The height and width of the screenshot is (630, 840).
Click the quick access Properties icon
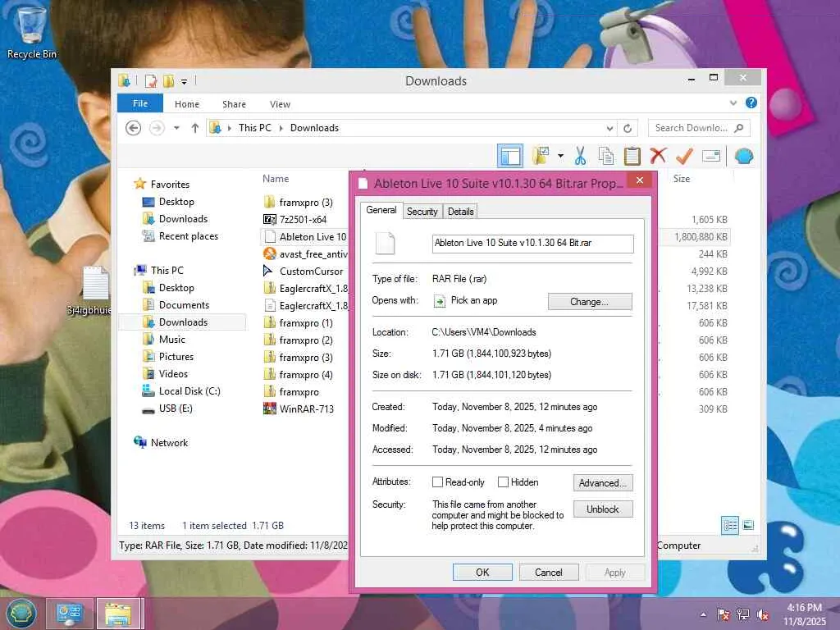[151, 81]
